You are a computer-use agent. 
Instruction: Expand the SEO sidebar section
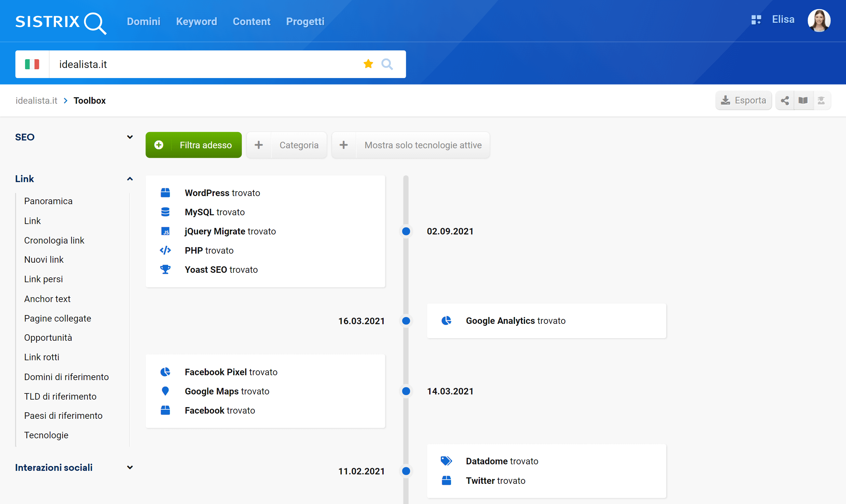click(x=74, y=137)
